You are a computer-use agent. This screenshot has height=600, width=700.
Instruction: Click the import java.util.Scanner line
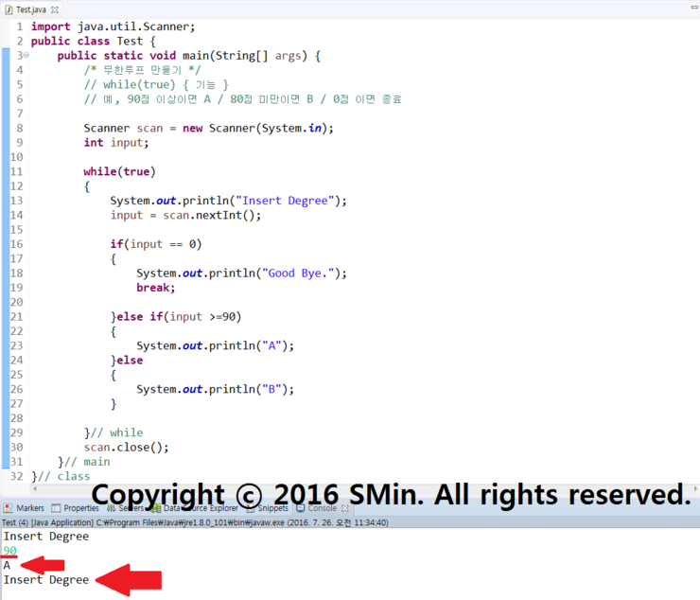pos(113,26)
